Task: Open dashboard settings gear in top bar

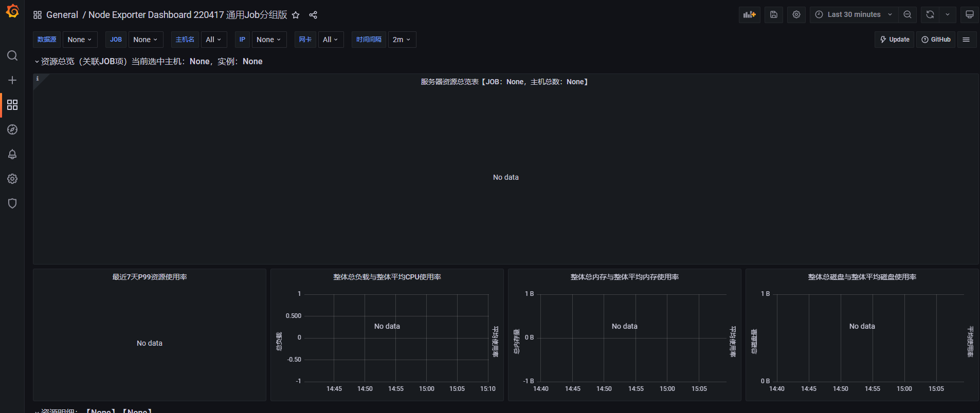Action: click(796, 14)
